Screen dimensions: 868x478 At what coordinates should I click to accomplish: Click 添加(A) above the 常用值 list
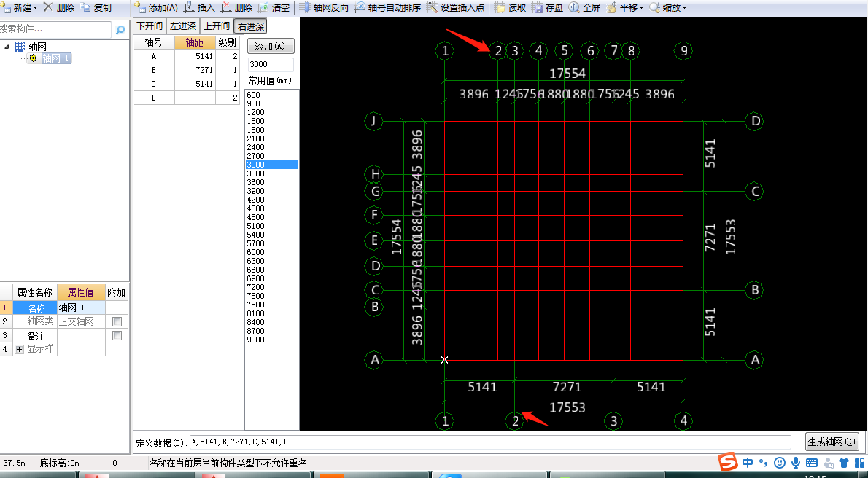(271, 46)
